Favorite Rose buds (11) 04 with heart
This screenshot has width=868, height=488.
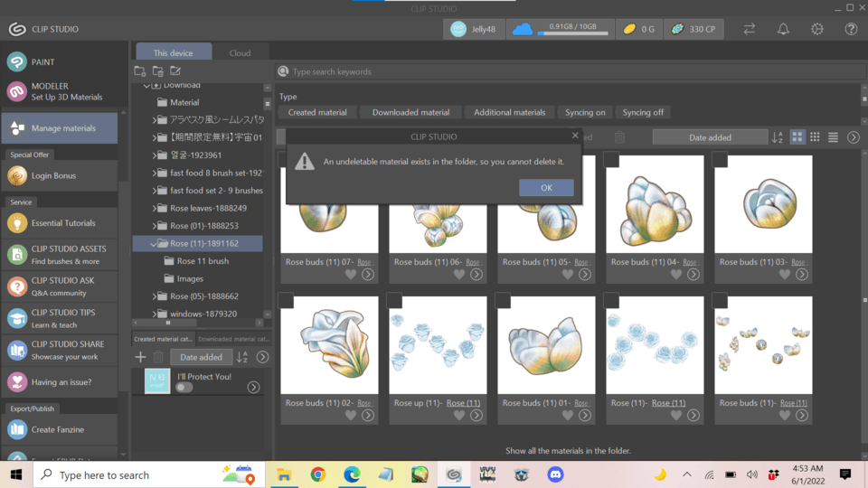coord(676,275)
